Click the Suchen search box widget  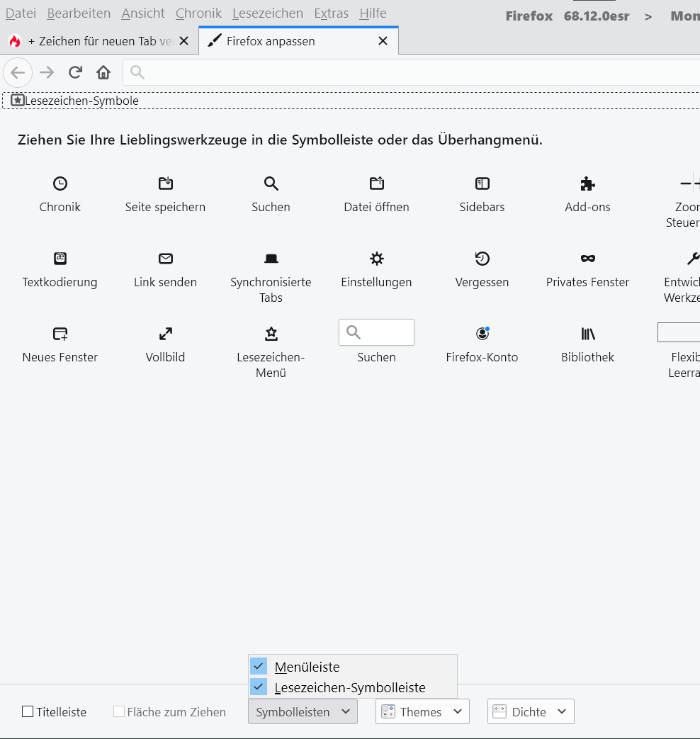376,332
